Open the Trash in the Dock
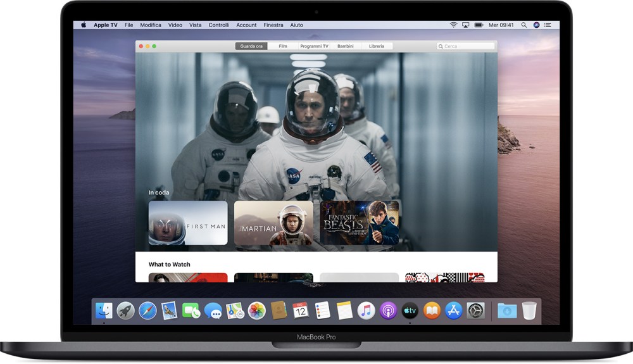The image size is (633, 364). click(529, 311)
